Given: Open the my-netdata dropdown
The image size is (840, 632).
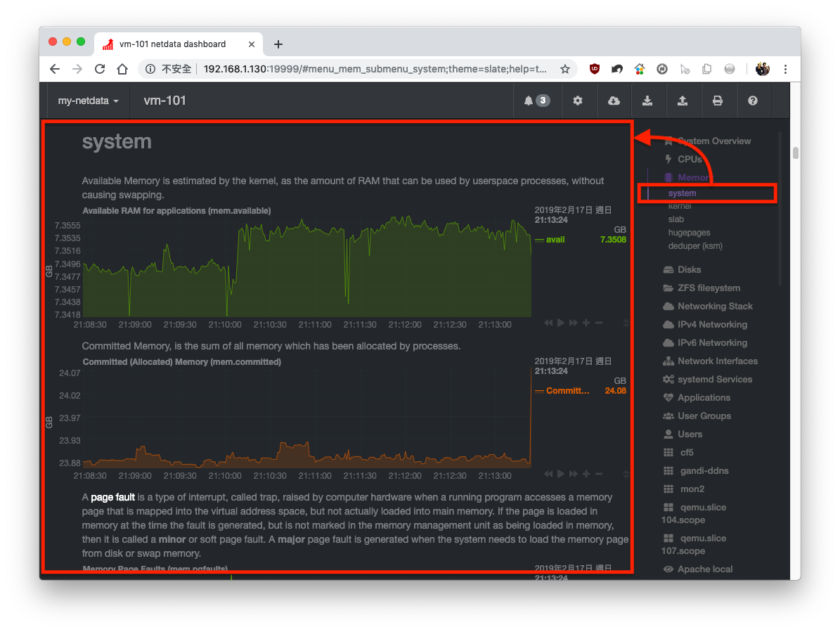Looking at the screenshot, I should pos(87,101).
